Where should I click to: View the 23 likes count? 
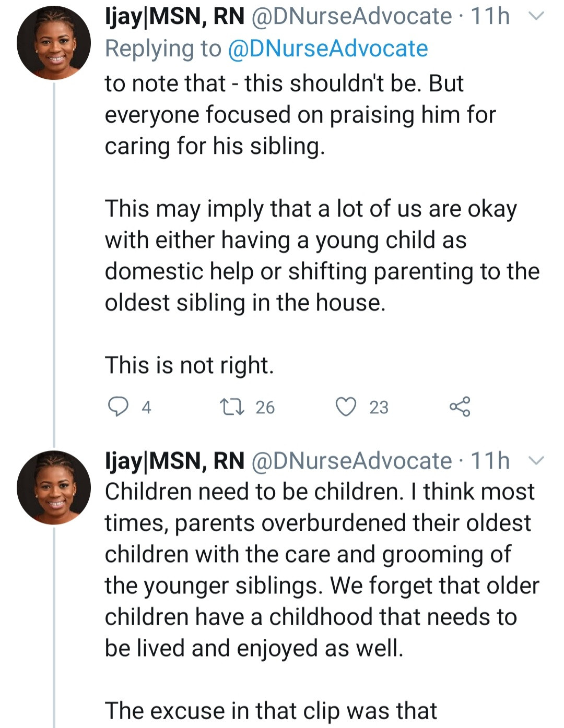(x=379, y=407)
